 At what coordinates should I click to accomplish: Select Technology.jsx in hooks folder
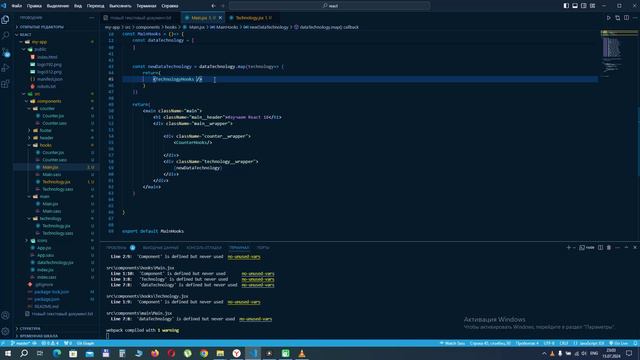[x=56, y=182]
